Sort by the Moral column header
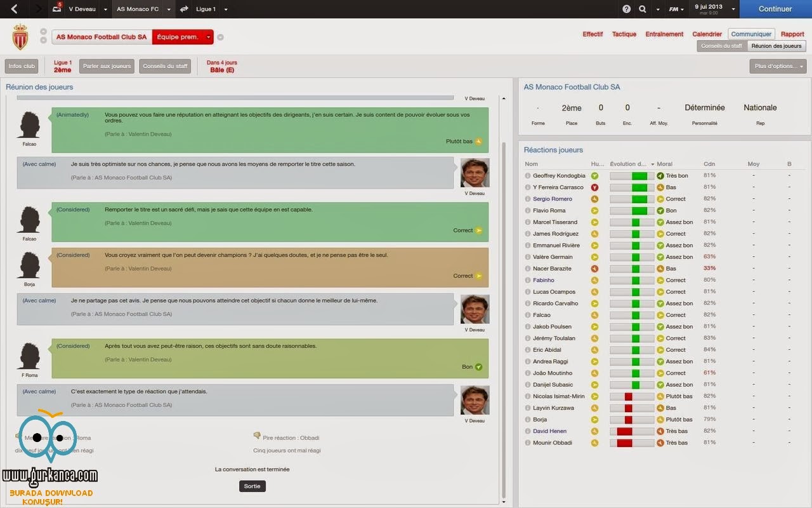This screenshot has width=812, height=508. 664,164
